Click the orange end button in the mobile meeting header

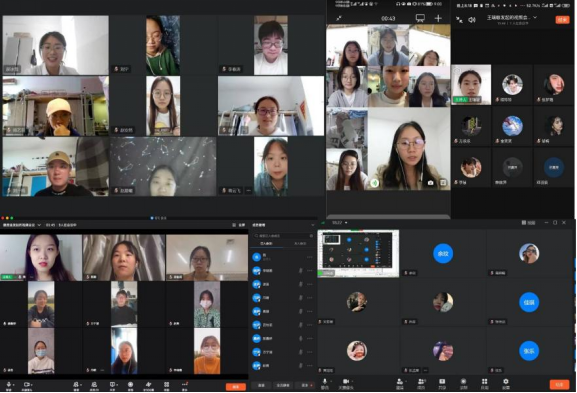click(x=562, y=20)
